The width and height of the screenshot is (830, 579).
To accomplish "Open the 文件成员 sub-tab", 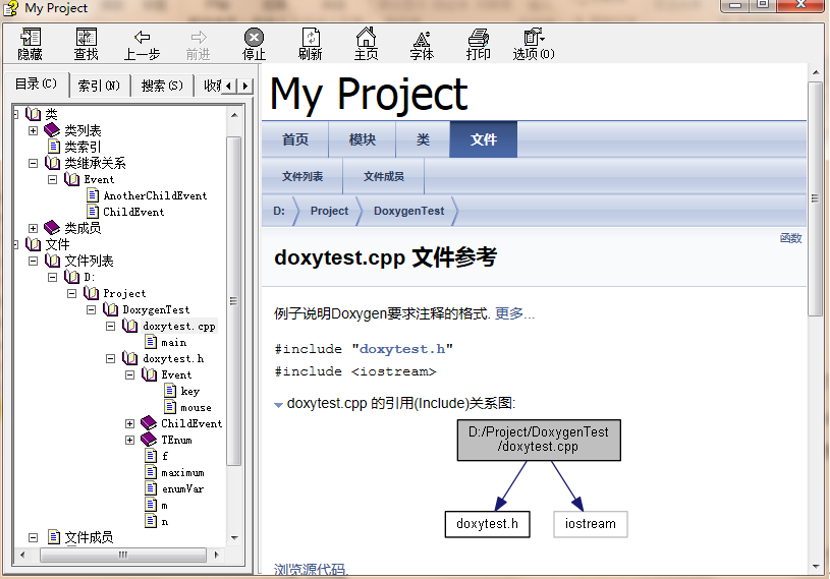I will tap(384, 176).
